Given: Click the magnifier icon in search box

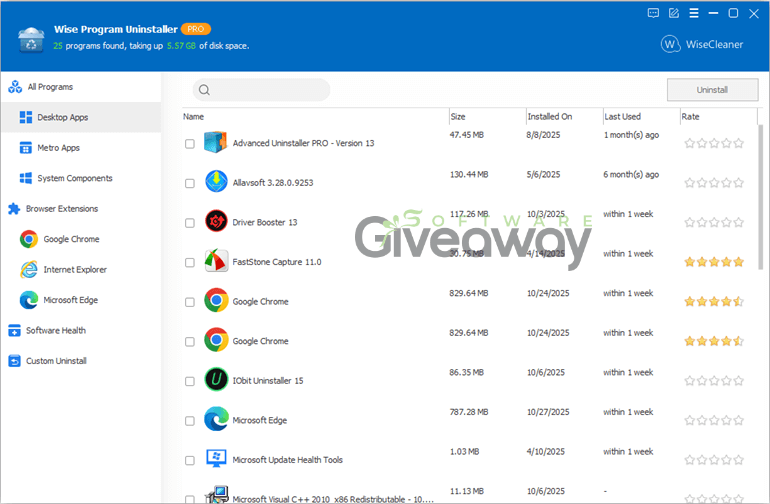Looking at the screenshot, I should coord(205,90).
